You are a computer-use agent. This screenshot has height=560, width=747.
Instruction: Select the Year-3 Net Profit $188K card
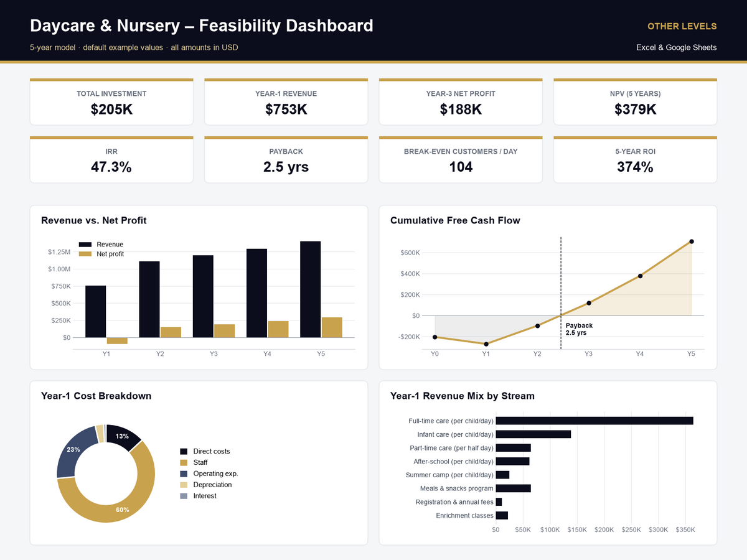pyautogui.click(x=461, y=102)
